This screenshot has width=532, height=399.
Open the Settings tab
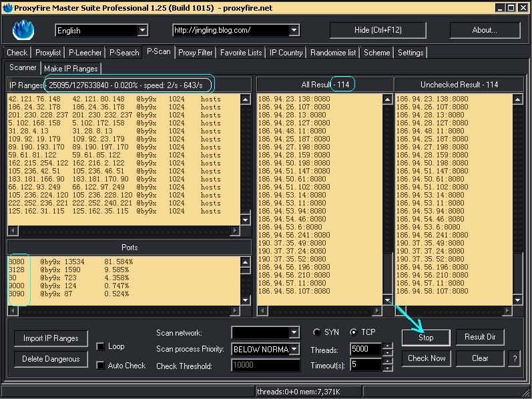coord(411,53)
